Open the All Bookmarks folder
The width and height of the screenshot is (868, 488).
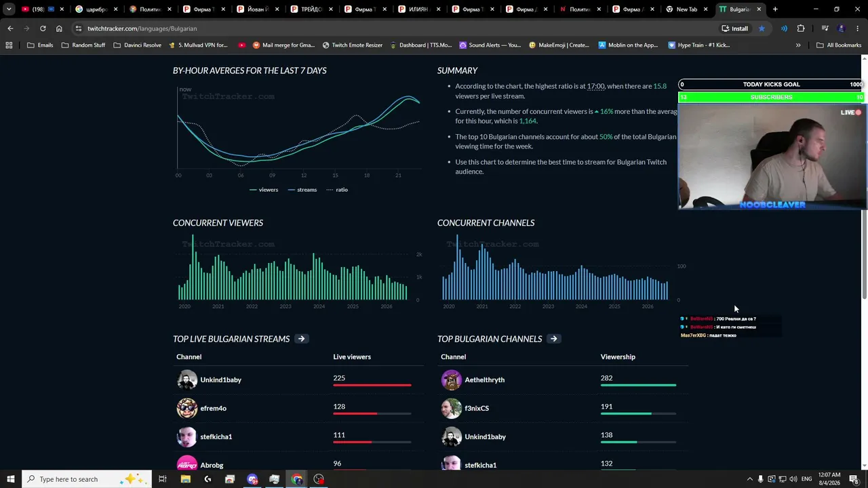pos(839,45)
